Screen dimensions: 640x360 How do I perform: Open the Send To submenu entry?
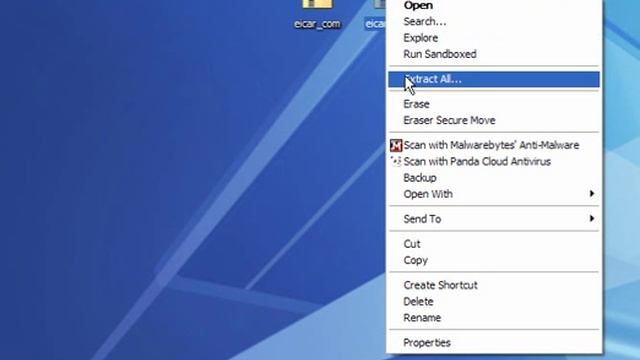(493, 219)
